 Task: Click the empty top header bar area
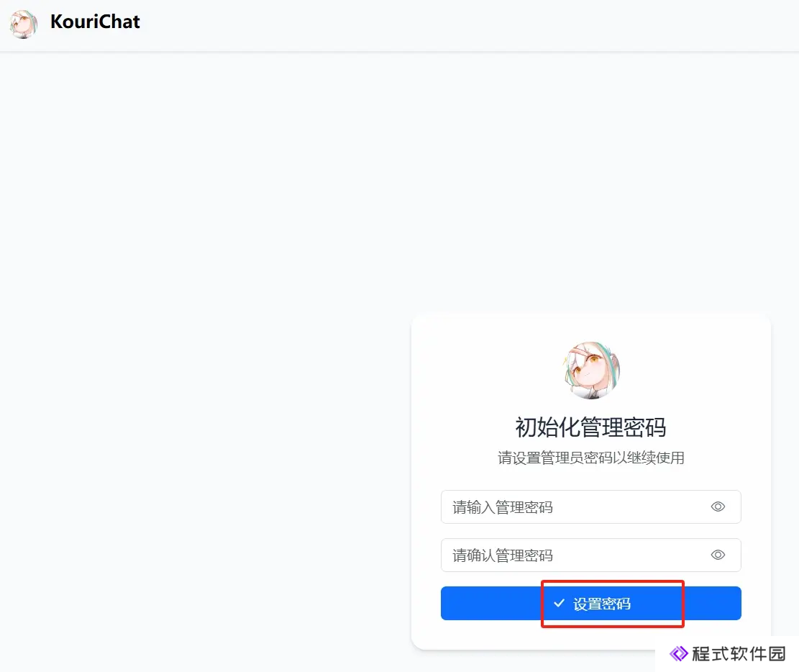(459, 24)
